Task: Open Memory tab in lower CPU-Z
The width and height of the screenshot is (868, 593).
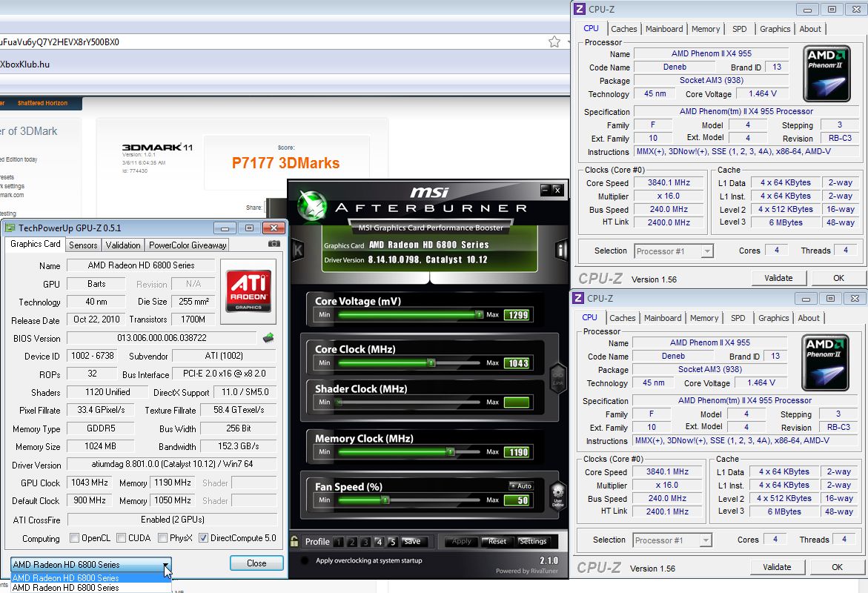Action: pos(704,318)
